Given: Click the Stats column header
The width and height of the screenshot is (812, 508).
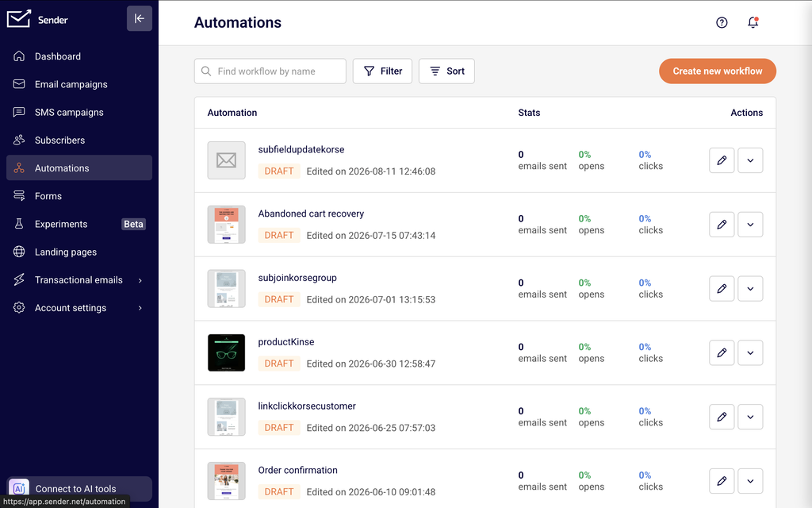Looking at the screenshot, I should tap(529, 113).
